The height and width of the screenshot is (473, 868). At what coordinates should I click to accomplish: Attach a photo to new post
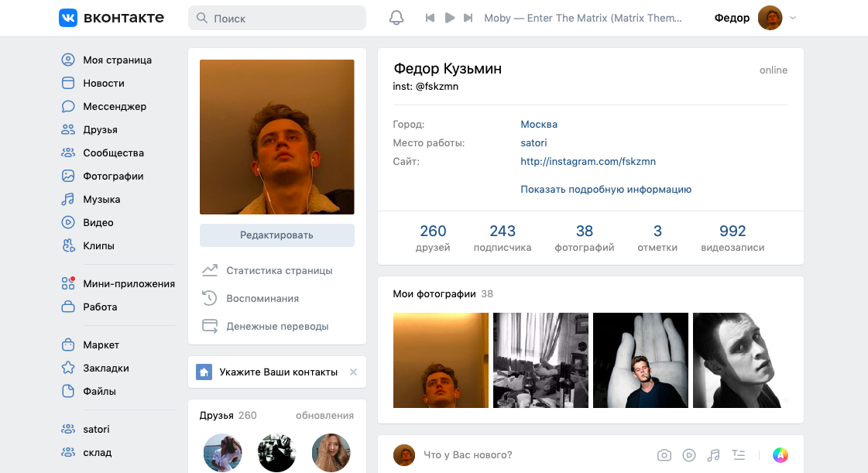point(664,455)
